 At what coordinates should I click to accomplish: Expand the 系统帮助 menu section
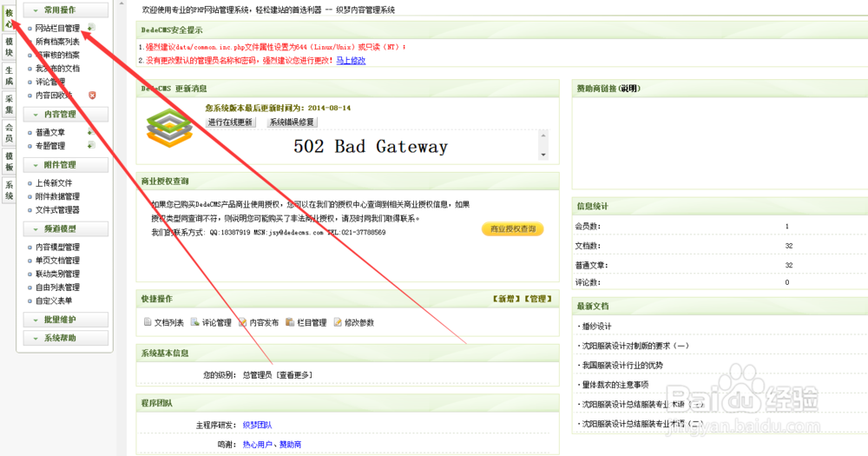click(x=66, y=338)
